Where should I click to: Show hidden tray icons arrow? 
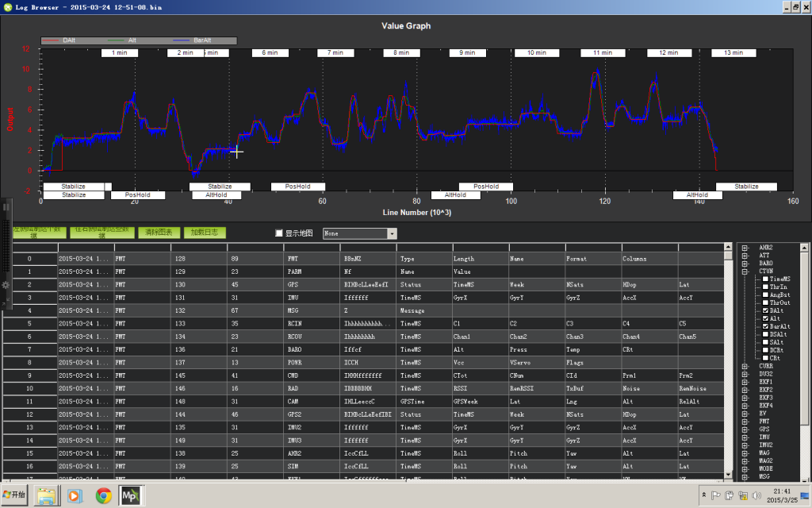(704, 495)
